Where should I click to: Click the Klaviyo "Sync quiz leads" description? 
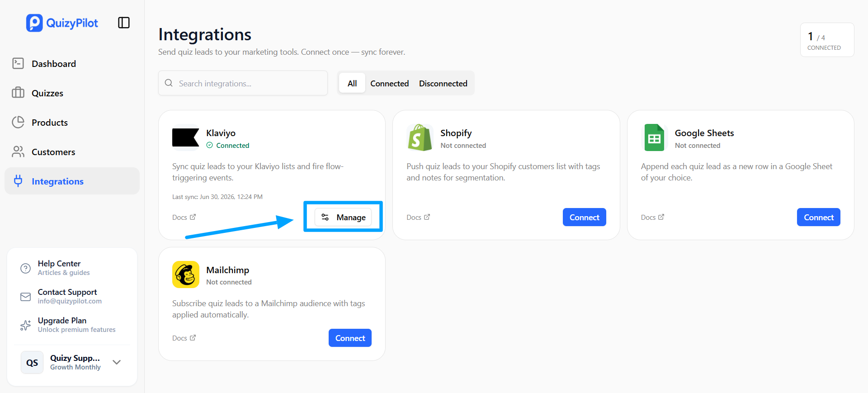[258, 172]
